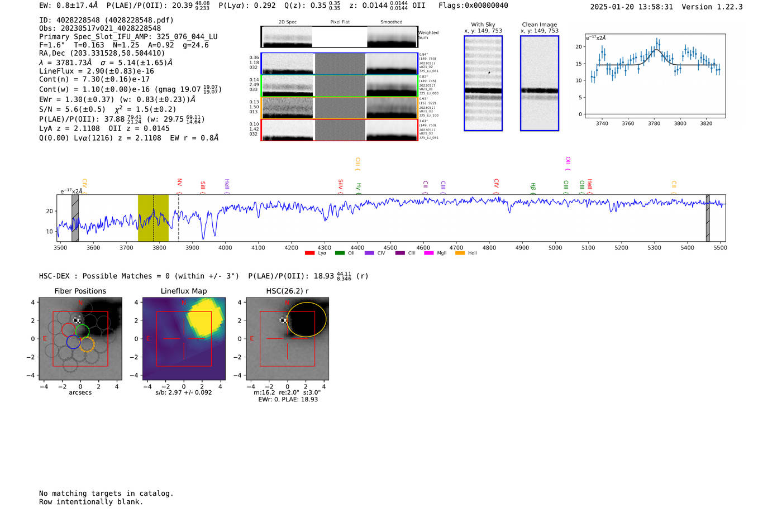Click the Smoothed column header
The height and width of the screenshot is (532, 782).
point(391,22)
